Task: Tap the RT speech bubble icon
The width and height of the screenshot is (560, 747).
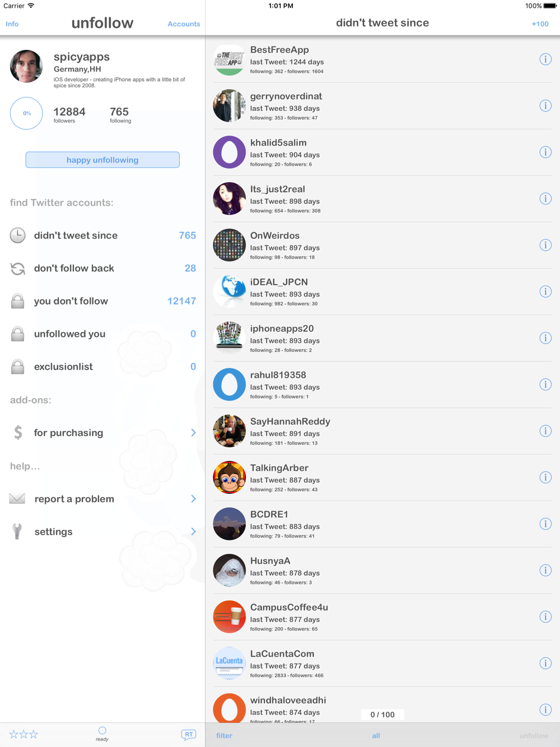Action: tap(189, 735)
